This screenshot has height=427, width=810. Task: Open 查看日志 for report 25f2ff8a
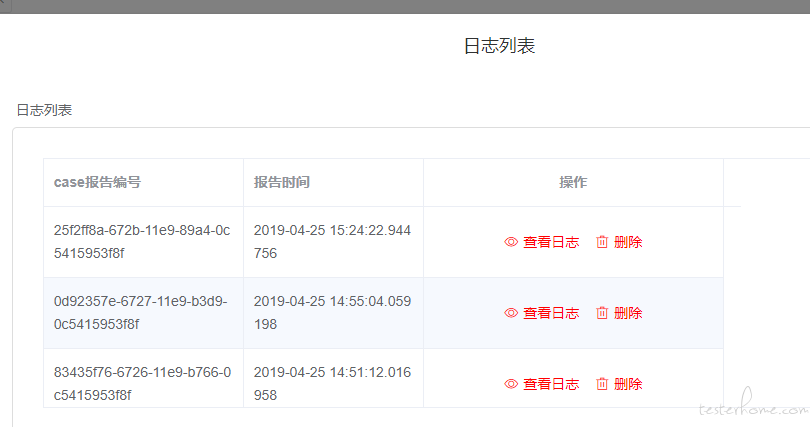pos(550,242)
